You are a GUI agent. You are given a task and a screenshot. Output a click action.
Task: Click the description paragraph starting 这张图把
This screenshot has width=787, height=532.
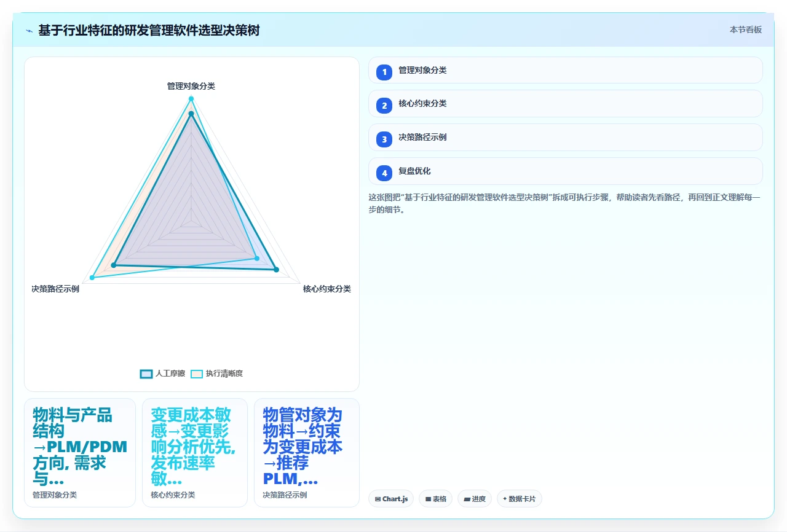[565, 203]
